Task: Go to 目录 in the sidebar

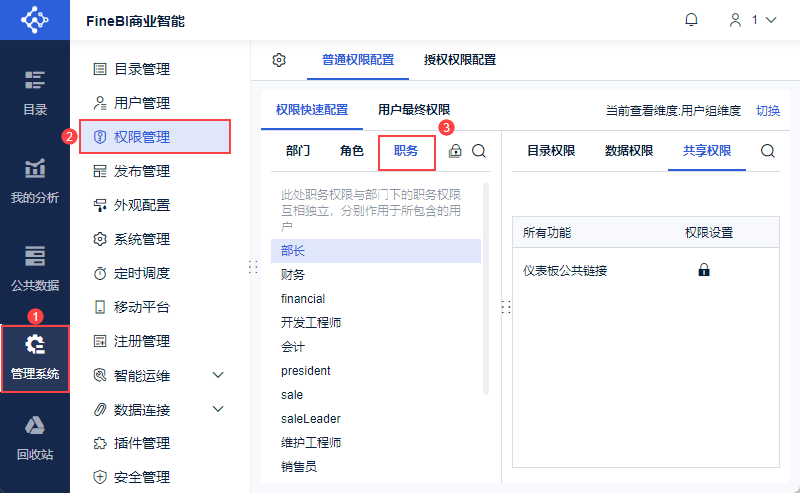Action: point(35,93)
